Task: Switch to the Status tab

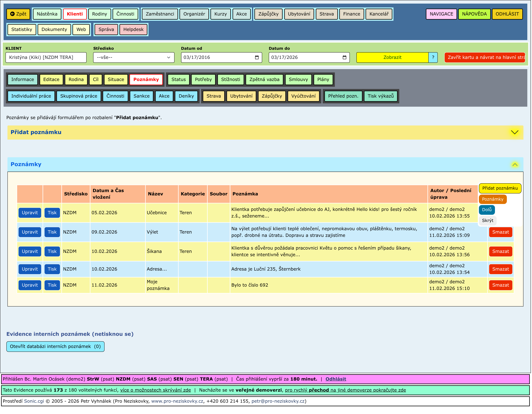Action: tap(178, 79)
